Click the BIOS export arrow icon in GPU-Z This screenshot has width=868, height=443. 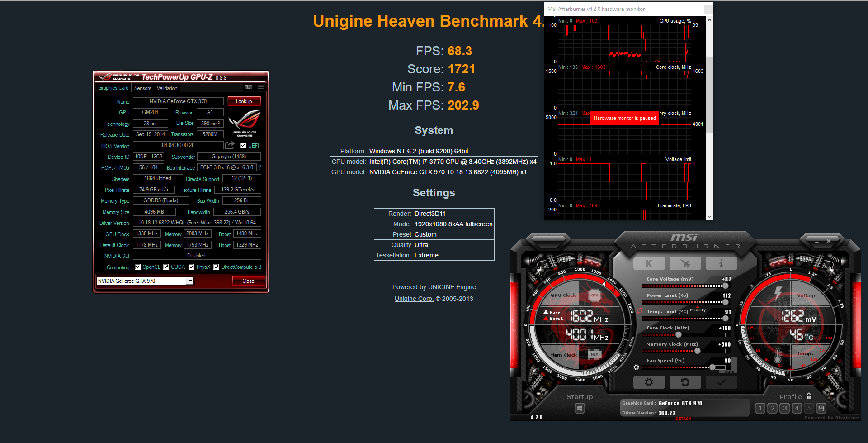[230, 145]
